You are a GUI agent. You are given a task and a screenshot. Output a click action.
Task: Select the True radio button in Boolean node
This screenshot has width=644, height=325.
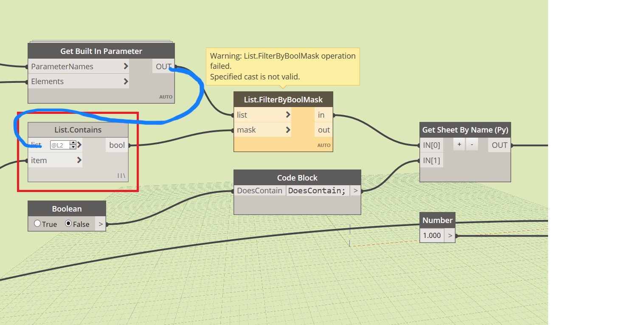point(37,224)
